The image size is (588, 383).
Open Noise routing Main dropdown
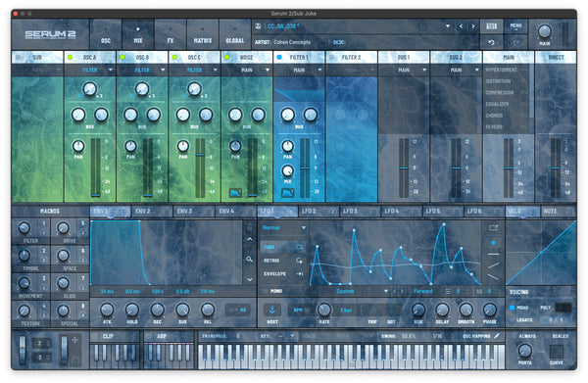247,71
